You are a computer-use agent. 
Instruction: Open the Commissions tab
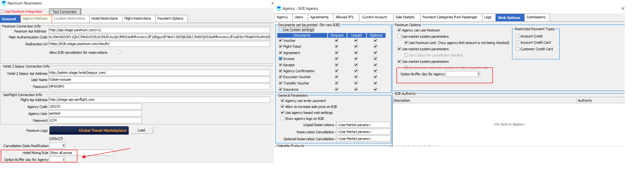pos(536,17)
